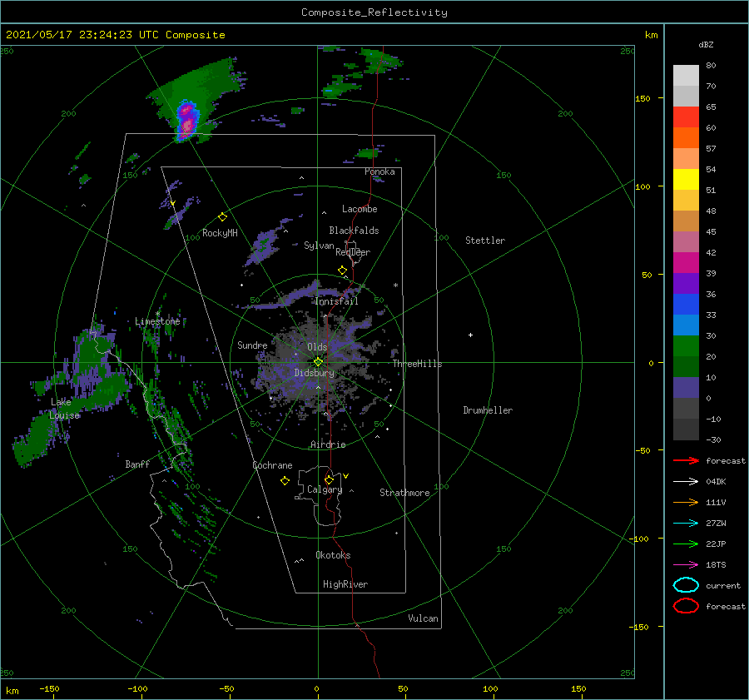Click the Sundre label
Image resolution: width=749 pixels, height=700 pixels.
[x=252, y=345]
